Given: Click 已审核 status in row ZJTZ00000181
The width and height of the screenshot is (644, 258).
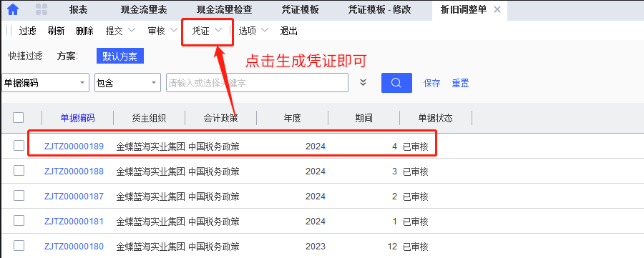Looking at the screenshot, I should (416, 222).
